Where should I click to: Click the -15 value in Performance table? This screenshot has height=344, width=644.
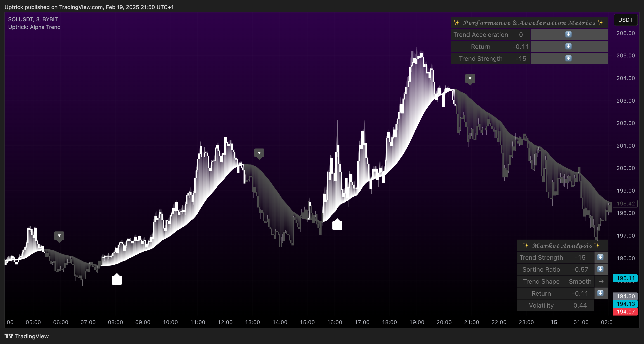[521, 59]
